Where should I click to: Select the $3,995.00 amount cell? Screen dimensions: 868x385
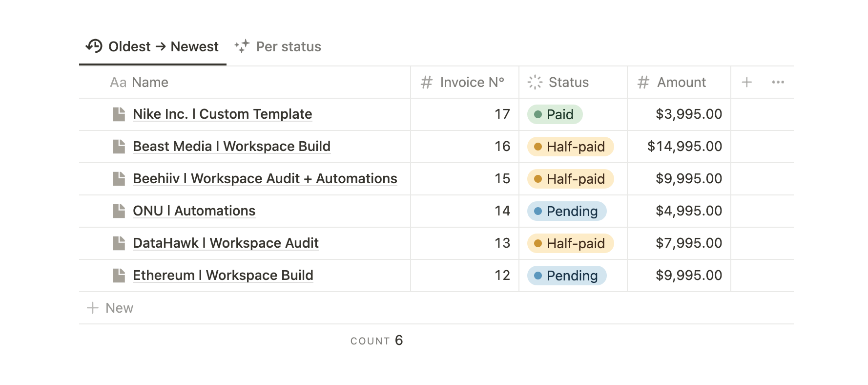pyautogui.click(x=679, y=114)
